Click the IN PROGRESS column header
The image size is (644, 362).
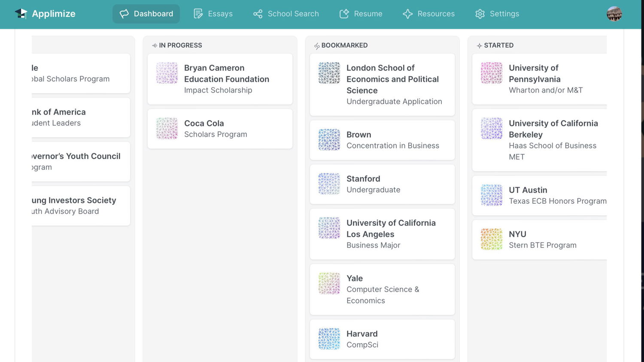(180, 45)
